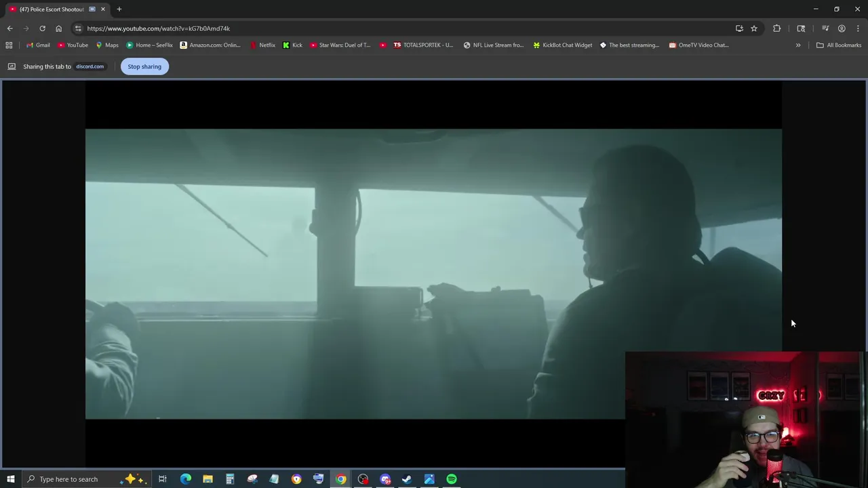Open the Home – SeeFlix bookmark
This screenshot has width=868, height=488.
[150, 45]
